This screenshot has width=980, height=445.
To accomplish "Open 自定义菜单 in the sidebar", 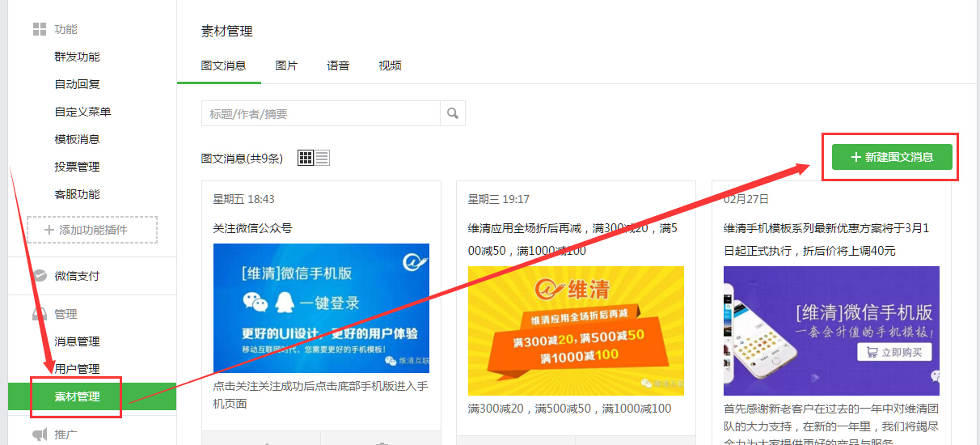I will coord(83,112).
